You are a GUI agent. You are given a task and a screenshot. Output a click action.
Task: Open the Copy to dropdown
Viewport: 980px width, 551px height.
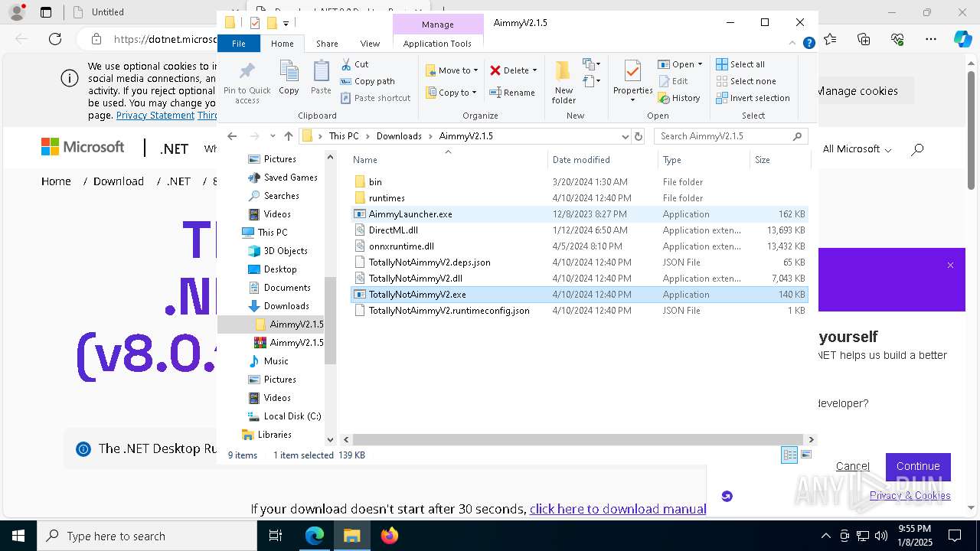451,93
